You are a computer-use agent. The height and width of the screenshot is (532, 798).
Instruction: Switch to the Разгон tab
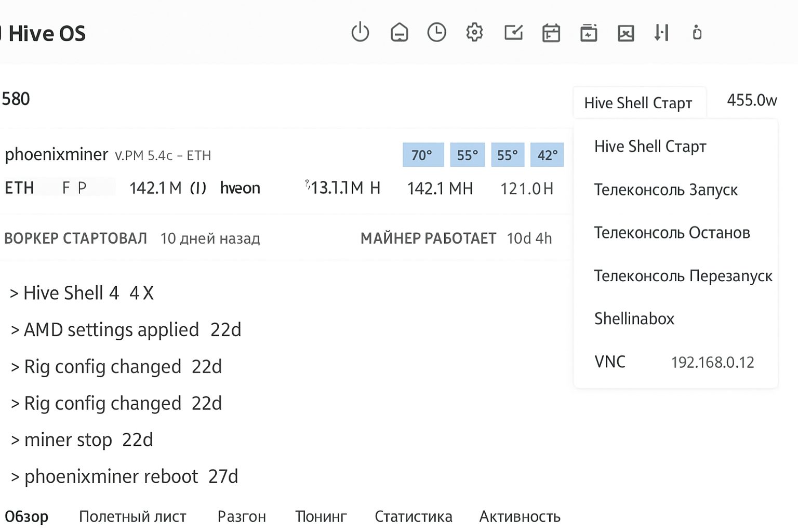(242, 516)
